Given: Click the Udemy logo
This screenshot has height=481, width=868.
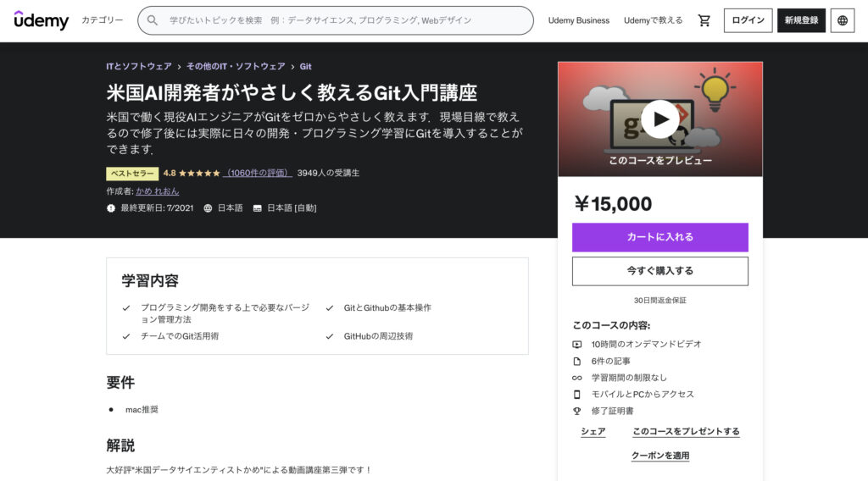Looking at the screenshot, I should (42, 20).
